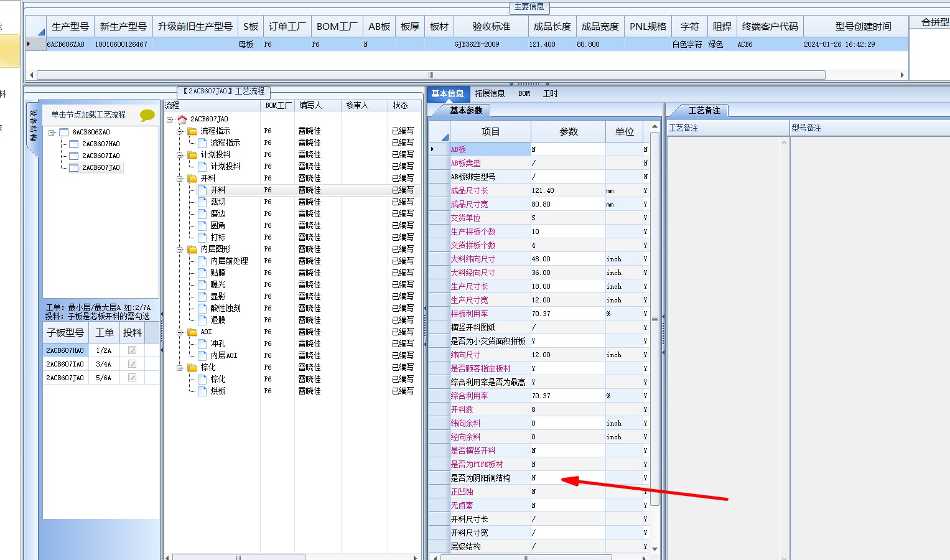Click the 生产拼板个数 value 10
Viewport: 950px width, 560px height.
tap(568, 231)
